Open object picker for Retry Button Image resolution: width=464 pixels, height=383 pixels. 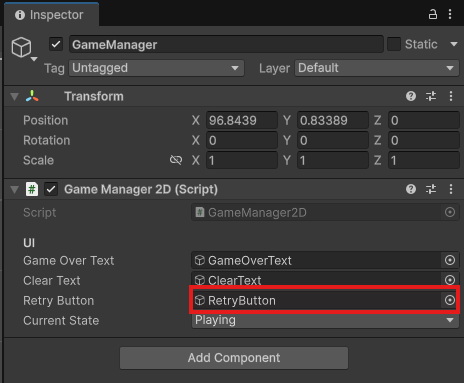[x=450, y=300]
